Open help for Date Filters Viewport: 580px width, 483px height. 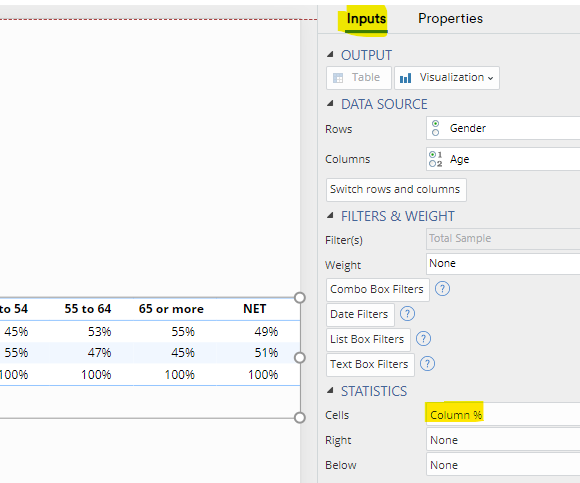(407, 314)
